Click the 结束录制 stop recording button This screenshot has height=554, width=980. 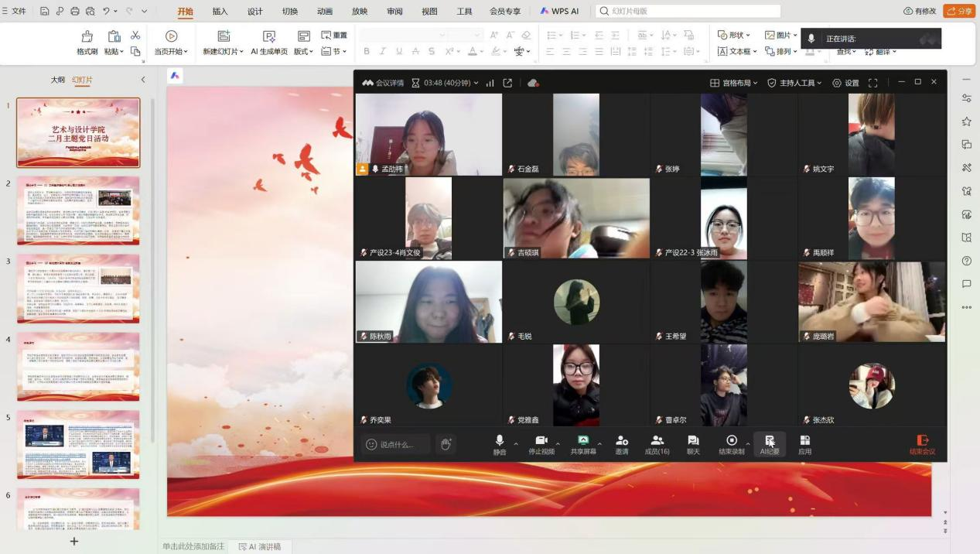click(x=731, y=441)
